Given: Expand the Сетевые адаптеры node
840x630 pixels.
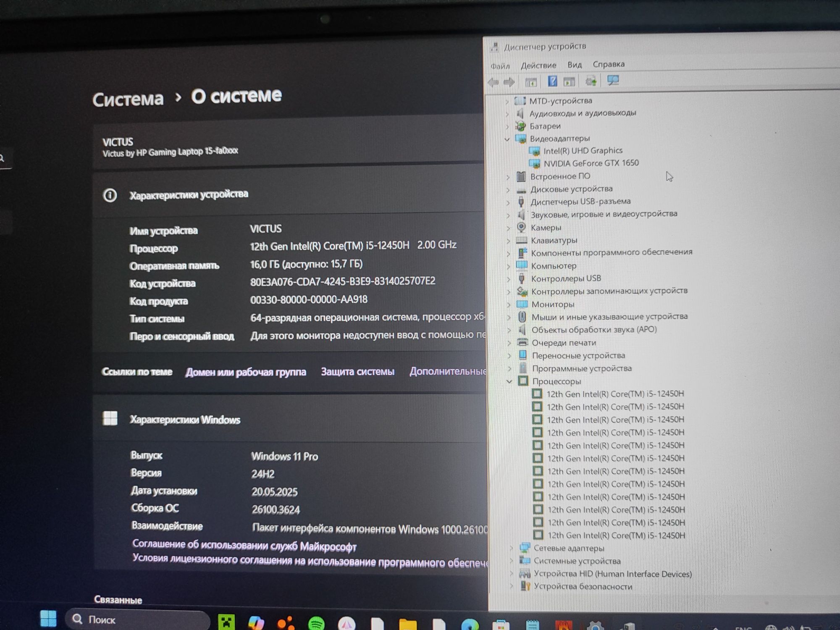Looking at the screenshot, I should [x=511, y=548].
